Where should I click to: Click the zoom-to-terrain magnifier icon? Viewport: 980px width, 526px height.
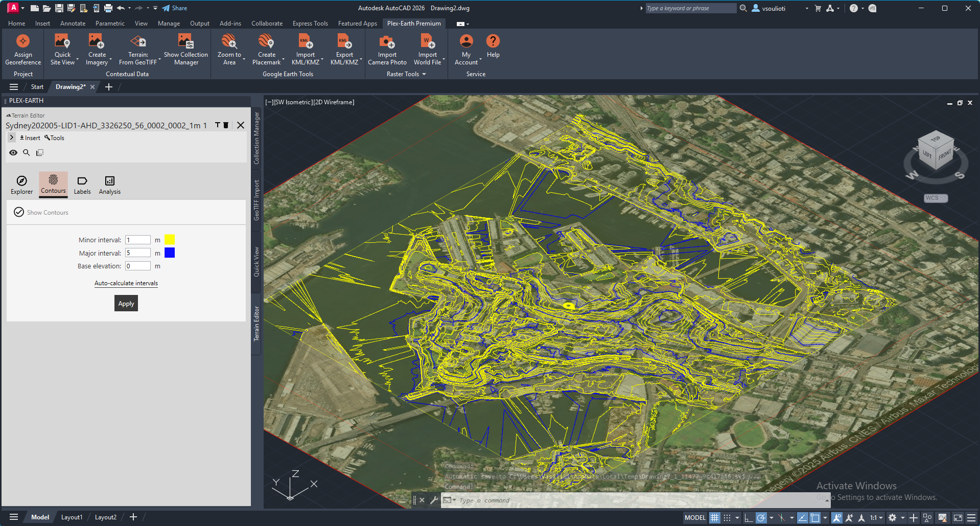pyautogui.click(x=27, y=152)
